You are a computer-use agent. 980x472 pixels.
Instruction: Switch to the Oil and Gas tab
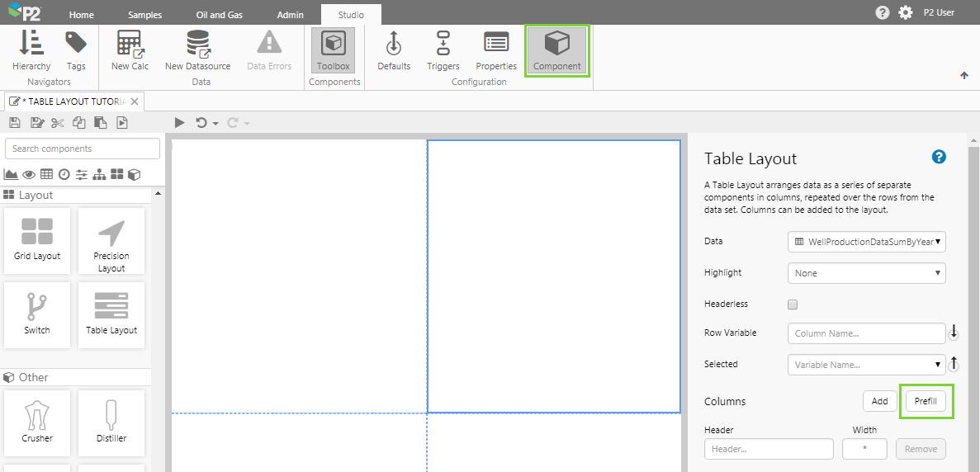220,15
